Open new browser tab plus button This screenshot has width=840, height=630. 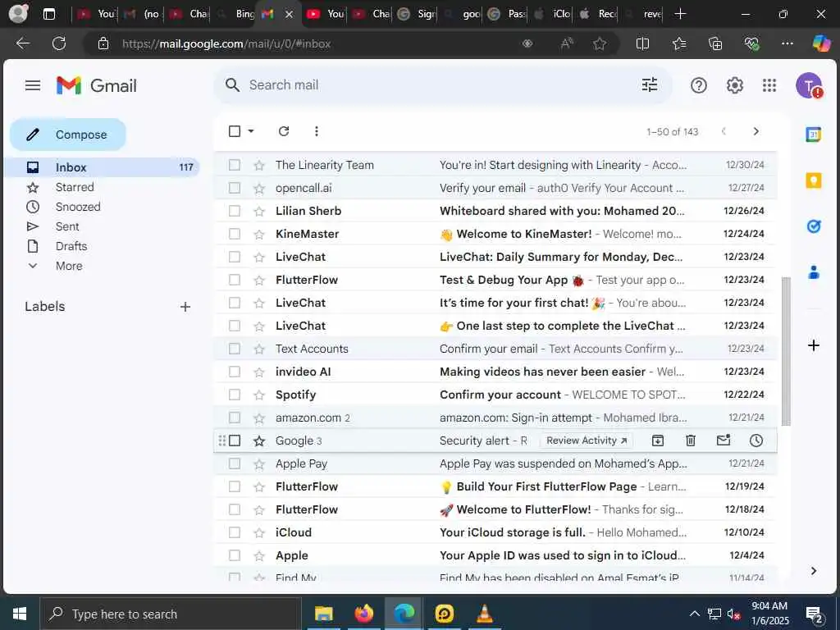point(680,14)
